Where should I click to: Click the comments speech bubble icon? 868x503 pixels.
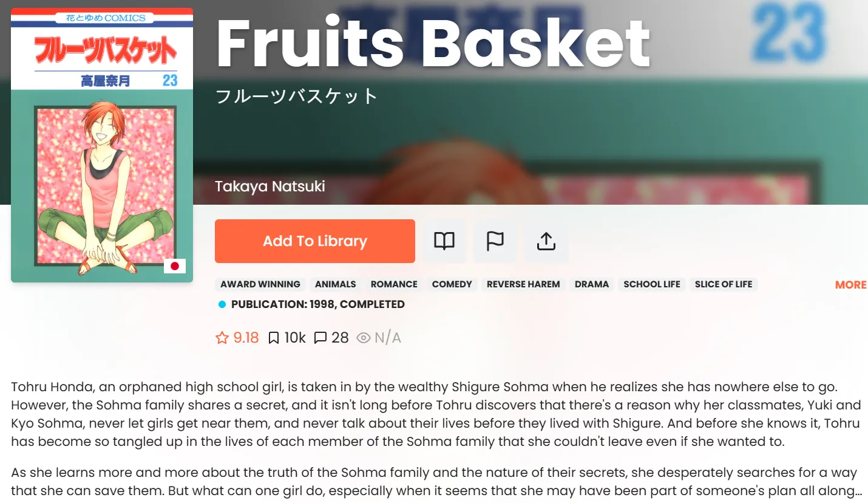(x=320, y=338)
